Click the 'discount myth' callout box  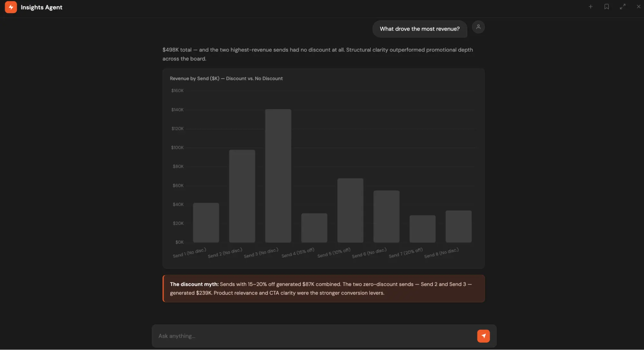[323, 289]
